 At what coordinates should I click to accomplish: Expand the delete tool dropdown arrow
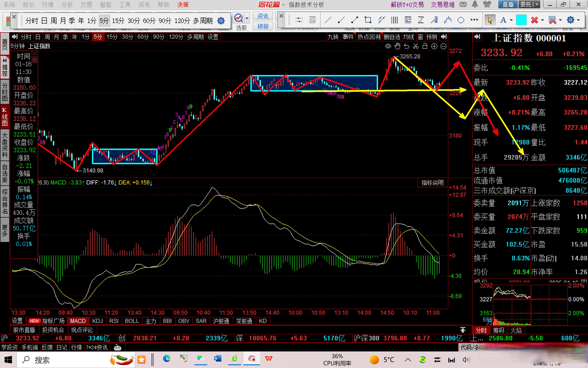click(x=543, y=20)
